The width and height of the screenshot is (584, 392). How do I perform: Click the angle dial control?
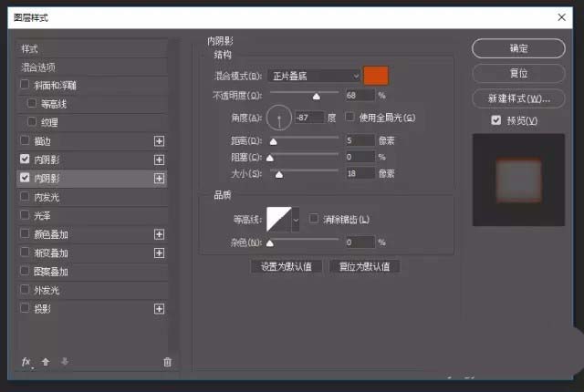[x=279, y=118]
